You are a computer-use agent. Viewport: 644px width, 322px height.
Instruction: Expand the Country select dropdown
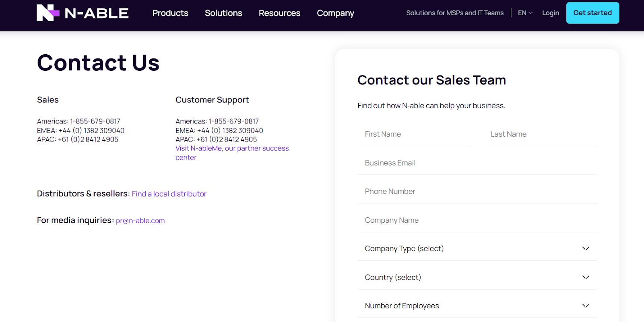pyautogui.click(x=477, y=277)
